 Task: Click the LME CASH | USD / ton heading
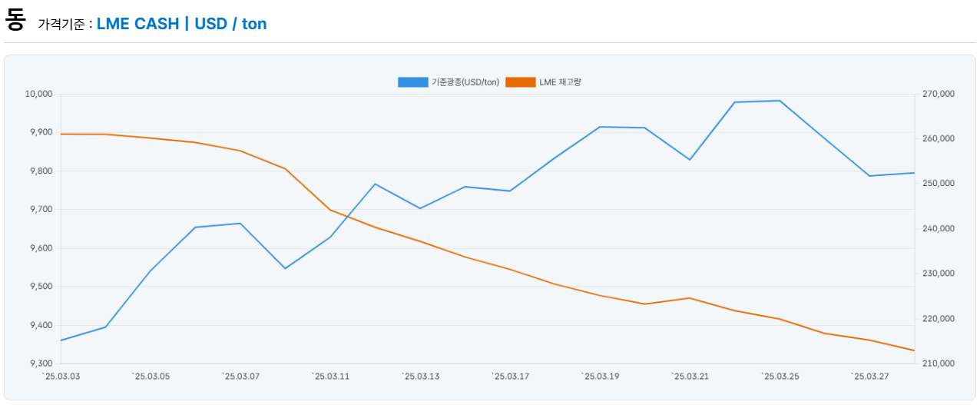point(181,24)
